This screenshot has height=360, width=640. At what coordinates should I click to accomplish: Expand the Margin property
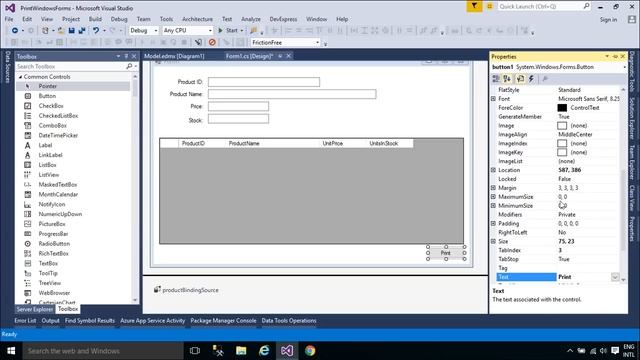[493, 188]
